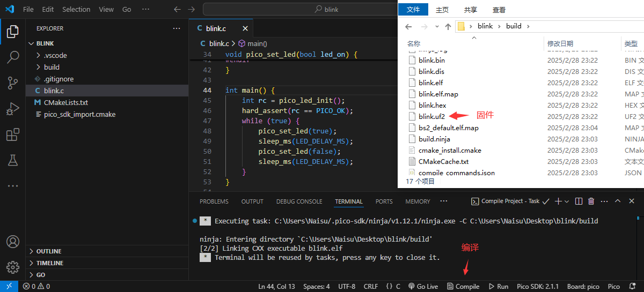Click Go Live in the status bar
Screen dimensions: 644x292
(423, 287)
